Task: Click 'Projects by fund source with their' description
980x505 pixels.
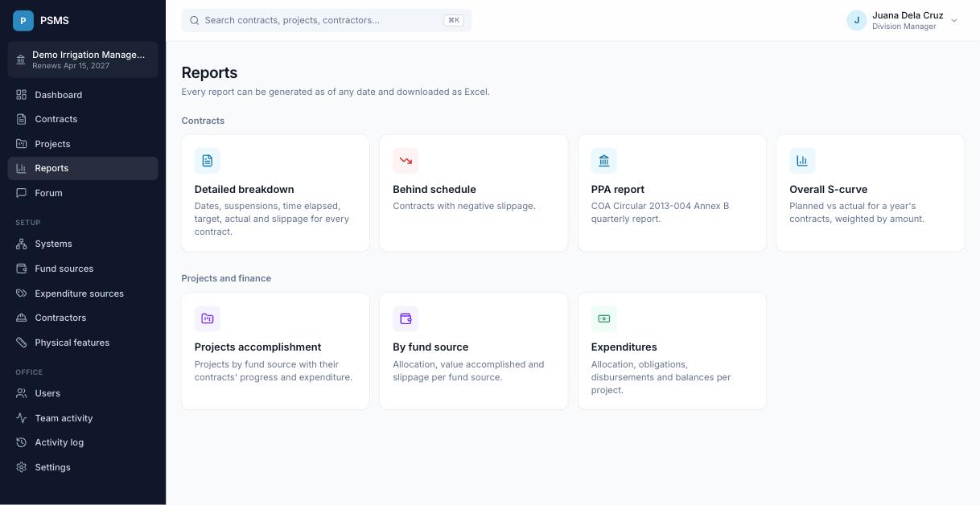Action: [274, 371]
